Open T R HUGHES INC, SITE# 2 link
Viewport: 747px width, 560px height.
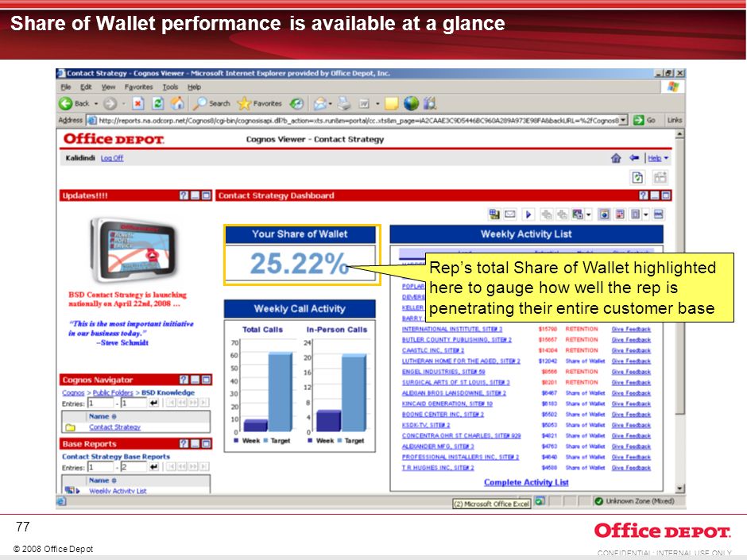[438, 468]
